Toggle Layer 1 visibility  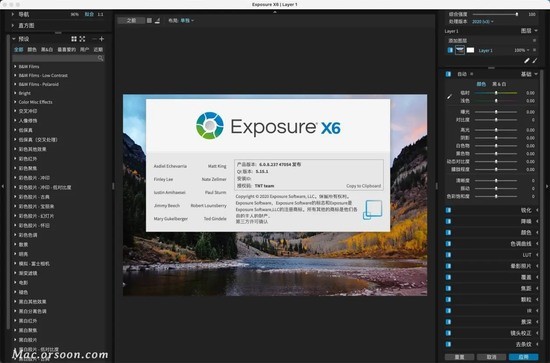tap(450, 50)
